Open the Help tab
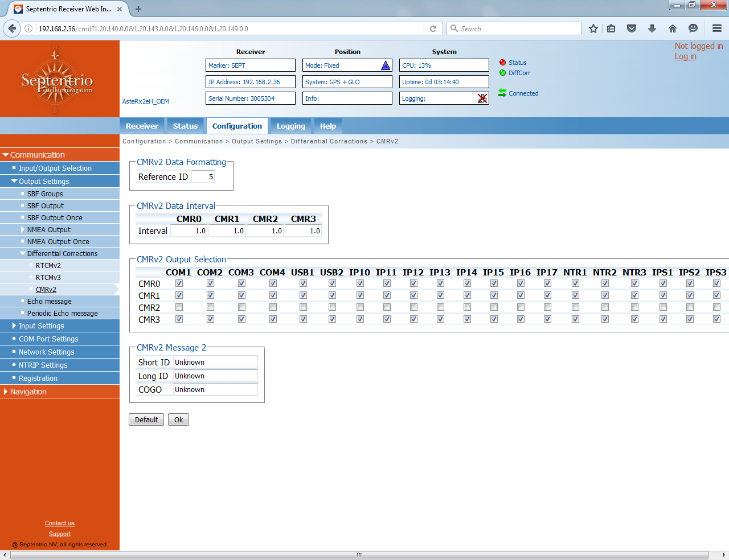Screen dimensions: 729x560 pyautogui.click(x=327, y=126)
